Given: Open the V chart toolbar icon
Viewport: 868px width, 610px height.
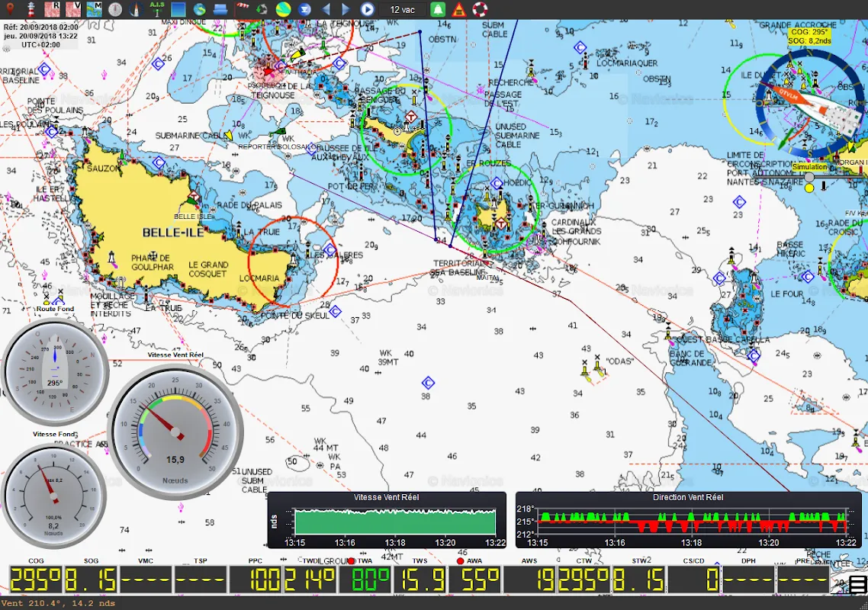Looking at the screenshot, I should [x=73, y=9].
